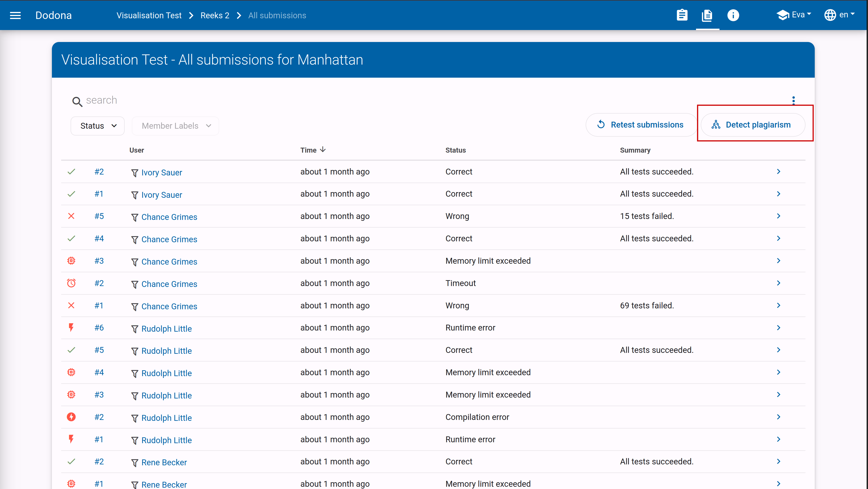
Task: Click the All submissions breadcrumb
Action: pos(277,16)
